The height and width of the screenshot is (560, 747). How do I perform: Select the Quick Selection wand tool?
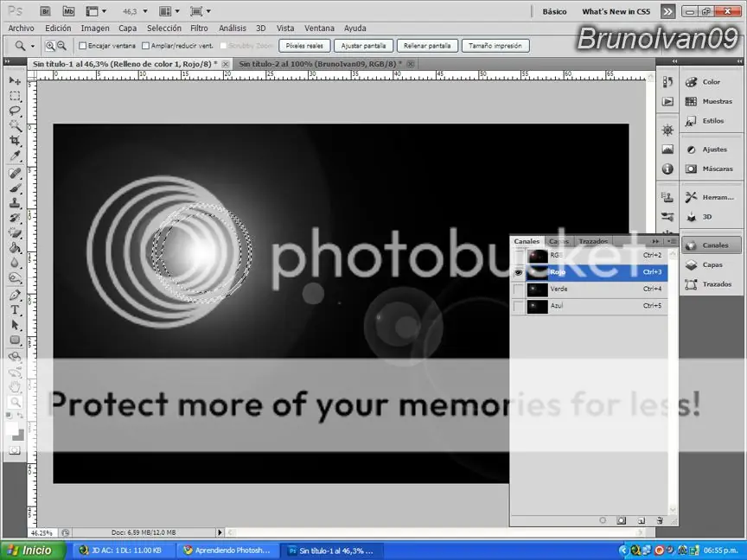(15, 125)
